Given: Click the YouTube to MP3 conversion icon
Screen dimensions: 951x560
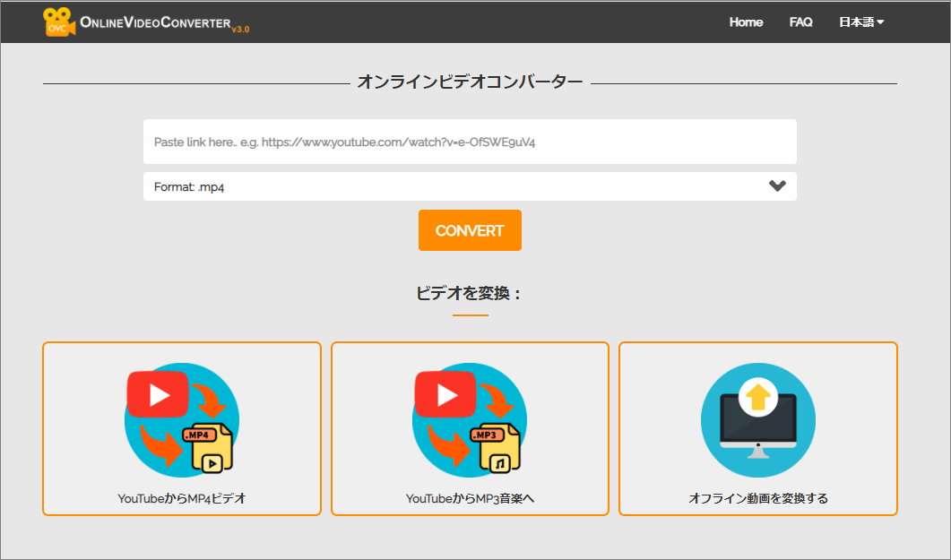Looking at the screenshot, I should click(x=470, y=419).
